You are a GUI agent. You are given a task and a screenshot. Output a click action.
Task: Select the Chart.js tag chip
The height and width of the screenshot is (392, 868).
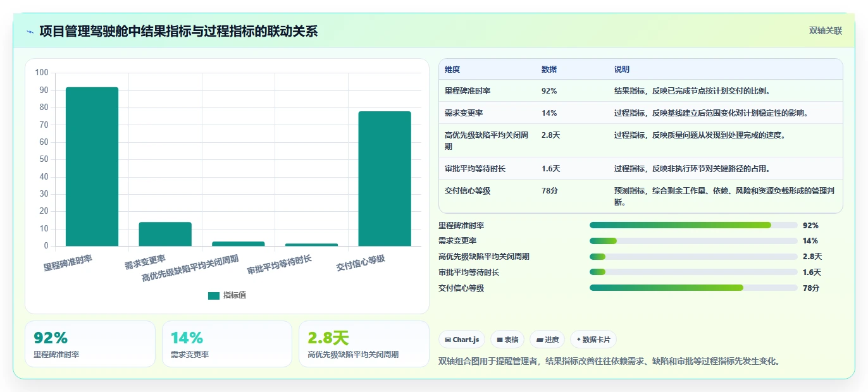(462, 340)
